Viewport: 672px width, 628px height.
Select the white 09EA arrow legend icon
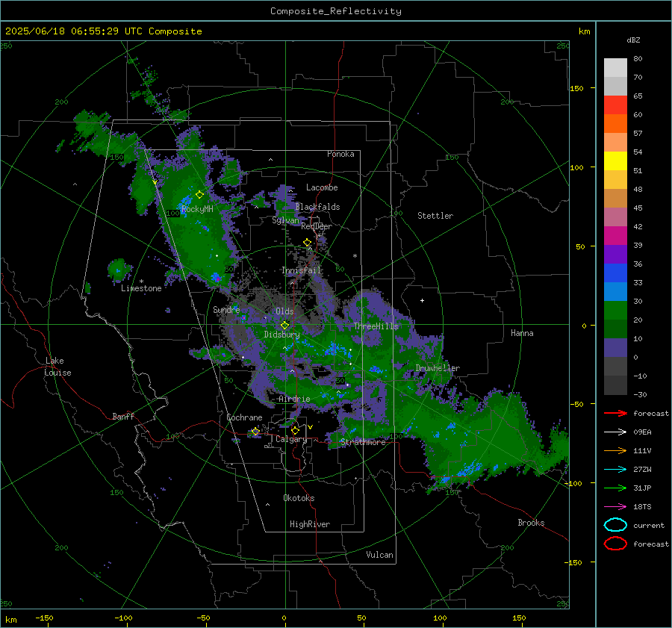click(x=615, y=432)
